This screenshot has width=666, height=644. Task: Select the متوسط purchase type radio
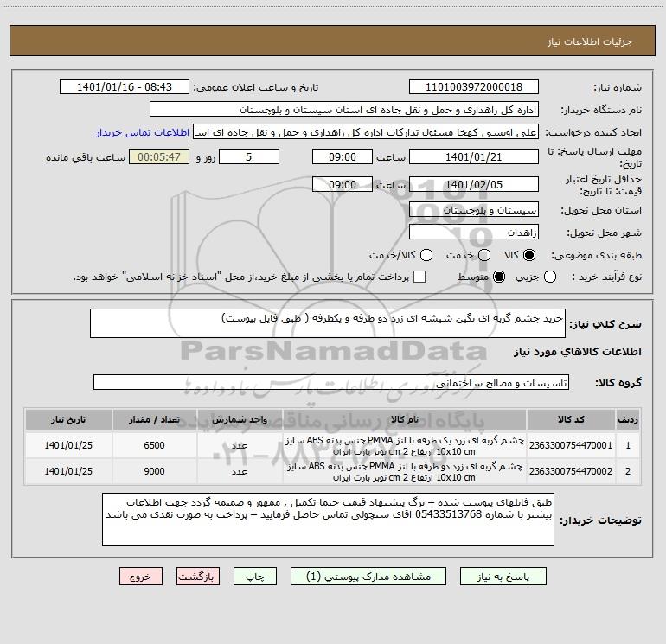tap(499, 277)
